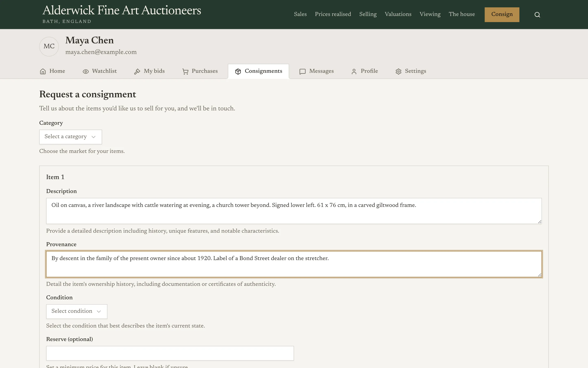
Task: Open the Profile tab
Action: point(365,71)
